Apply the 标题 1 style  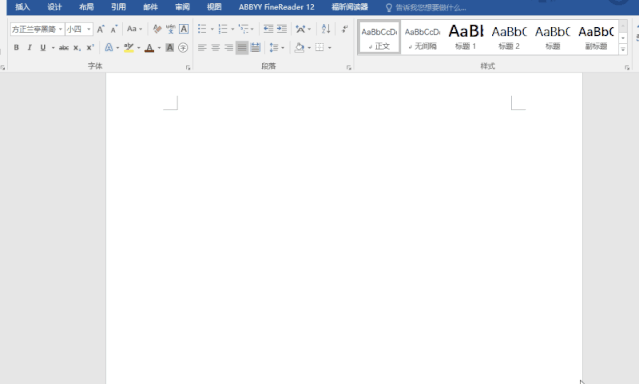pyautogui.click(x=466, y=38)
